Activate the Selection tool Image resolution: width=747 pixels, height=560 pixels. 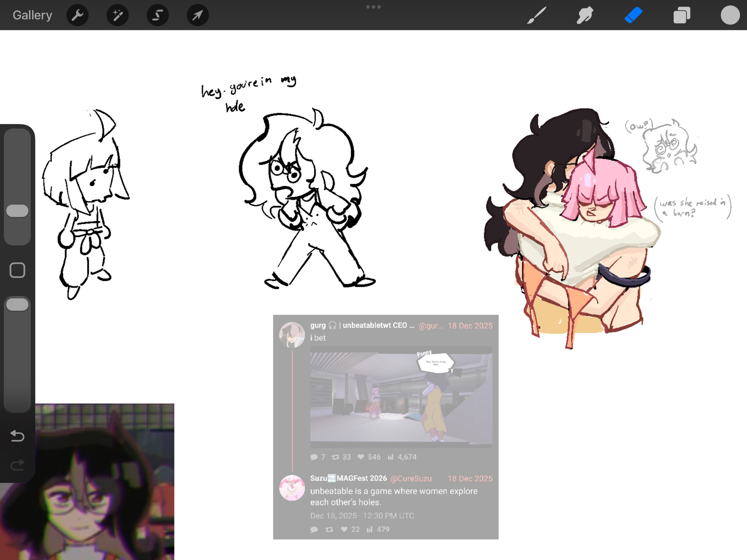158,15
